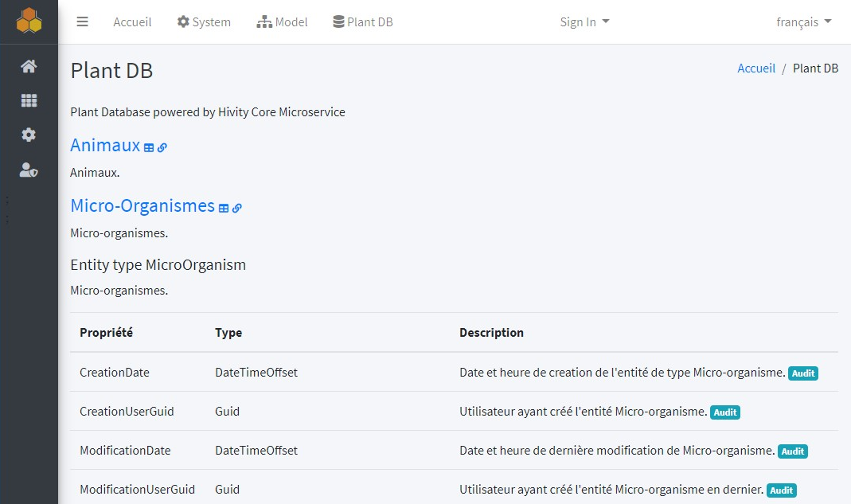Viewport: 851px width, 504px height.
Task: Click the Accueil breadcrumb link
Action: pos(756,68)
